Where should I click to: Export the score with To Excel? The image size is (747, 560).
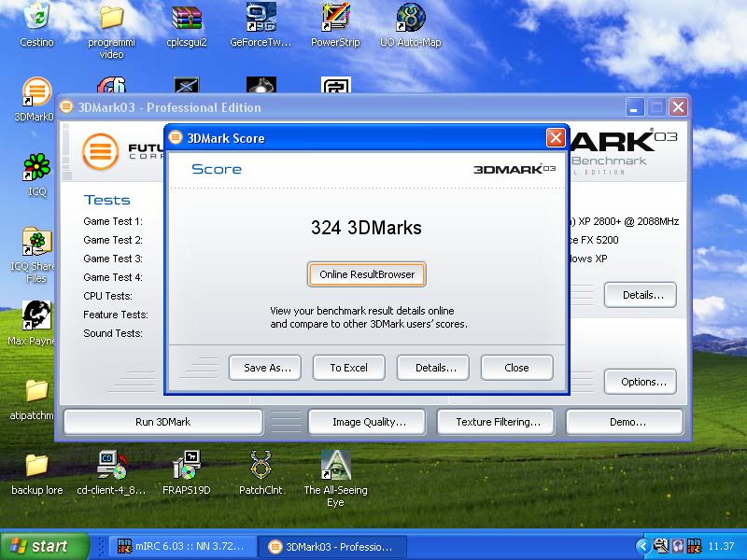point(348,368)
